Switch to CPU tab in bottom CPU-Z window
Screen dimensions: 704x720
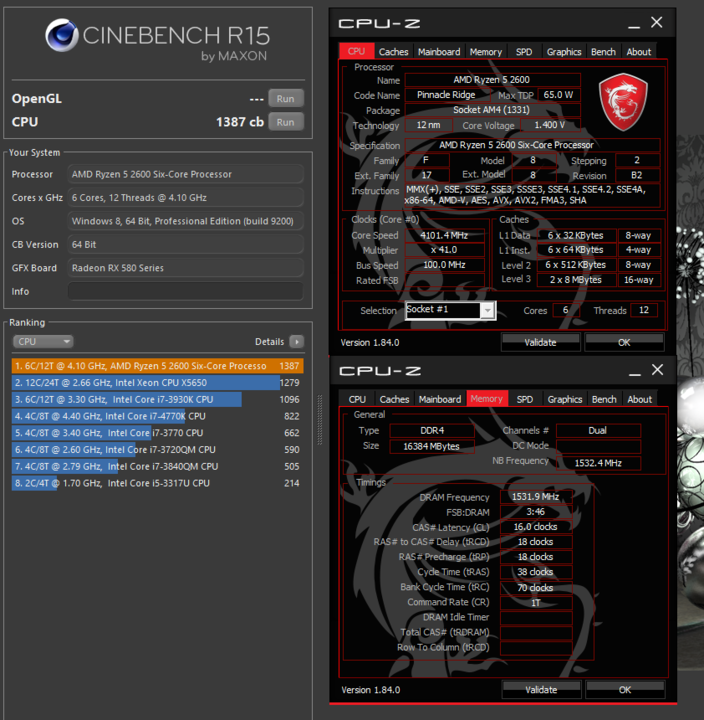(x=357, y=399)
